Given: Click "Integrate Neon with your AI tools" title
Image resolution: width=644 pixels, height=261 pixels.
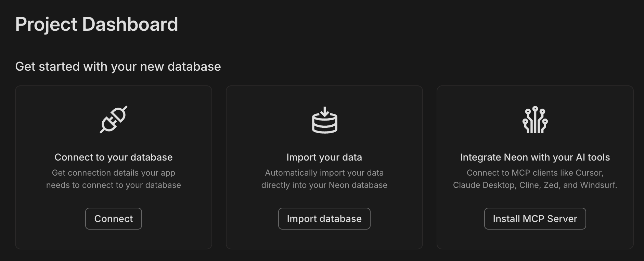Looking at the screenshot, I should tap(535, 157).
